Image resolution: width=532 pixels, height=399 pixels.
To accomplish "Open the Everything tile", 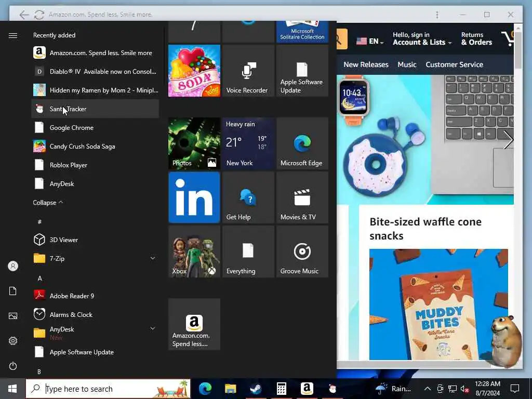I will 248,252.
